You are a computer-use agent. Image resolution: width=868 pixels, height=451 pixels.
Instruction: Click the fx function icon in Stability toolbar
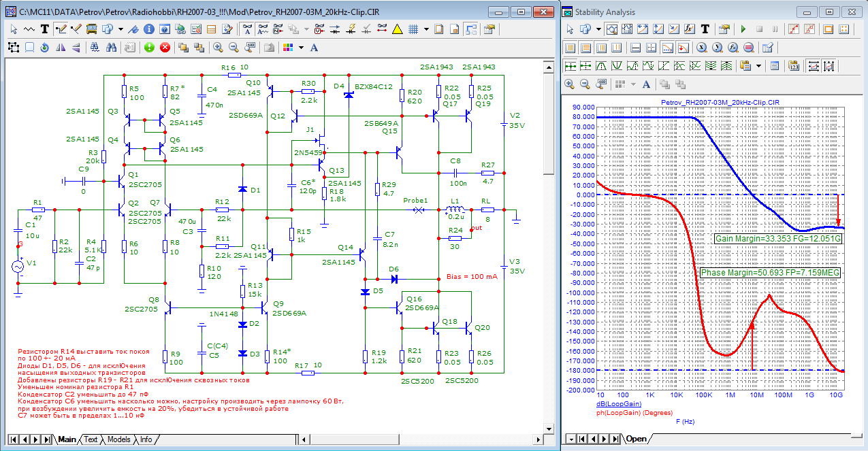point(689,29)
